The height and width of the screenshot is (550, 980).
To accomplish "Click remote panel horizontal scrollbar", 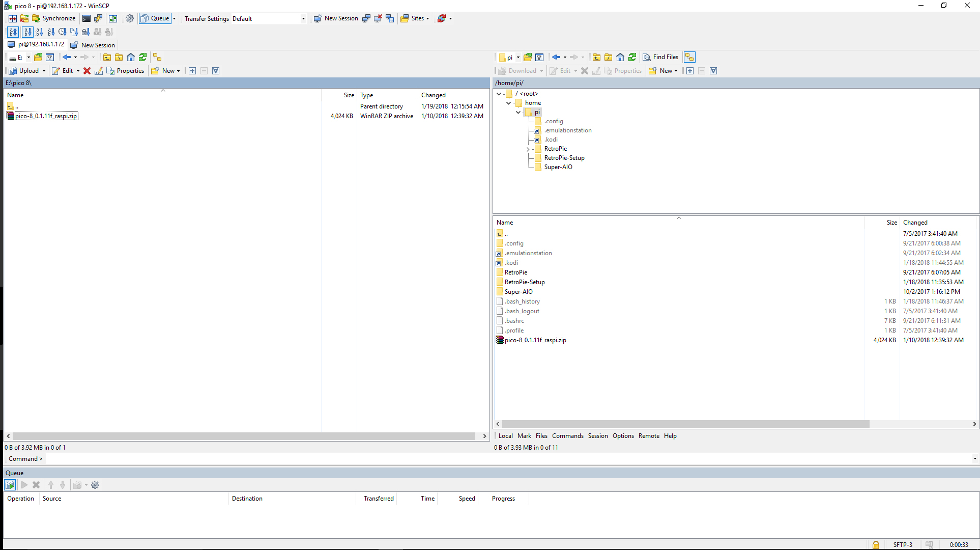I will click(x=685, y=424).
